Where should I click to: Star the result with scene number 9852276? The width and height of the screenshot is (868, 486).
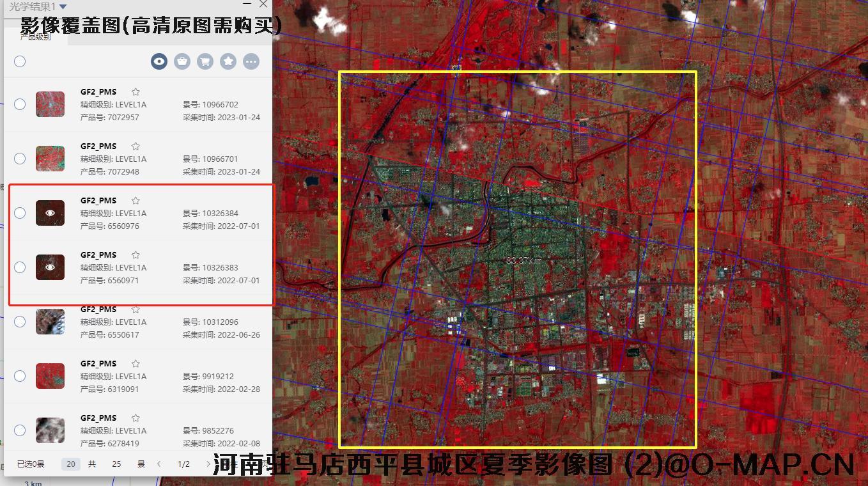coord(136,418)
